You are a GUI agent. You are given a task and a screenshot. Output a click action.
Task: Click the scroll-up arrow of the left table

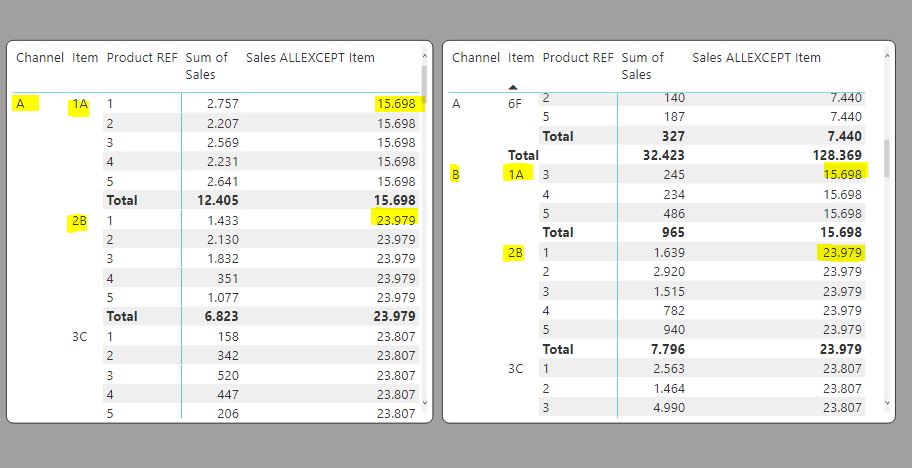point(424,56)
